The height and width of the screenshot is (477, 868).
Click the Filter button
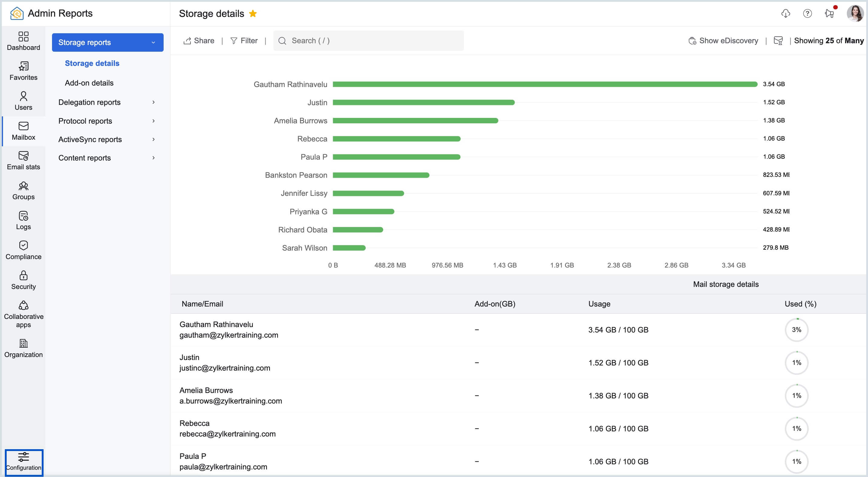pyautogui.click(x=244, y=41)
